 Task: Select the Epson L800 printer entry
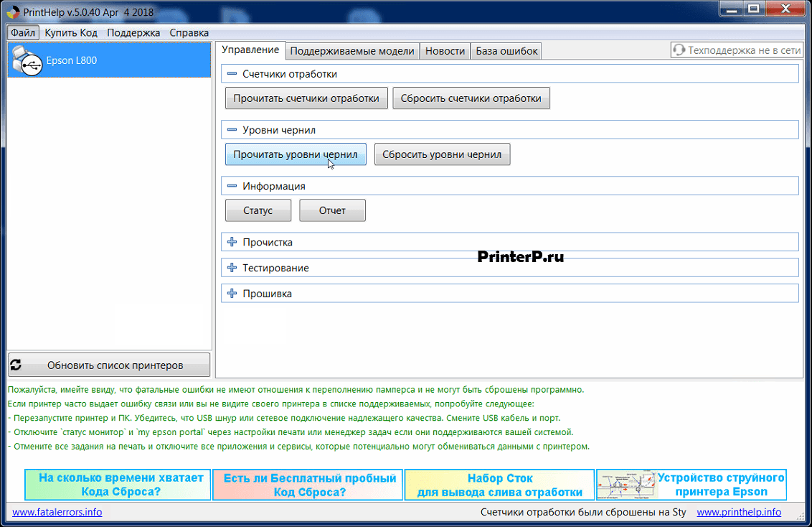tap(109, 60)
